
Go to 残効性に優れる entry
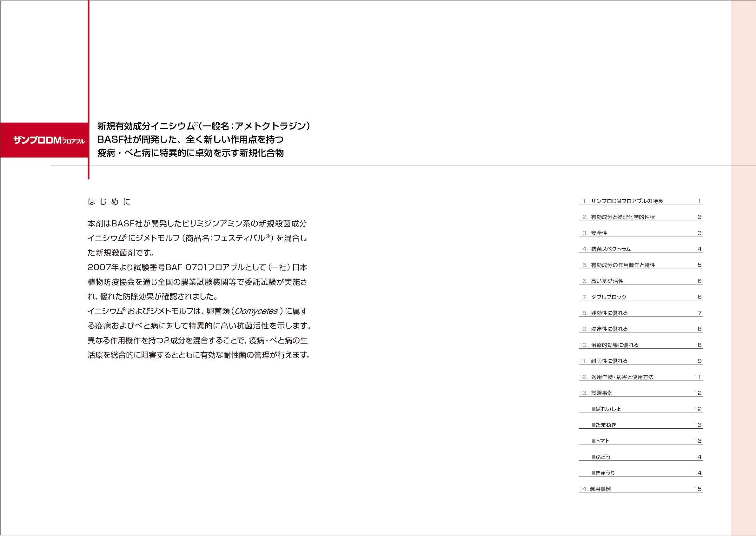[x=609, y=313]
